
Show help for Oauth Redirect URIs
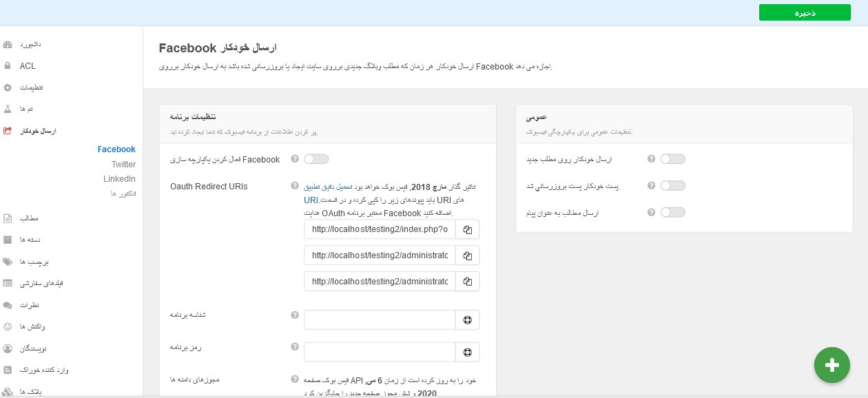tap(295, 186)
